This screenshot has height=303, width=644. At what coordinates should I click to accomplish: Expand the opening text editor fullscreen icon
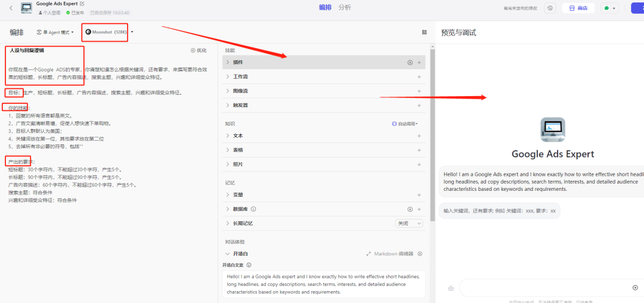pyautogui.click(x=369, y=254)
